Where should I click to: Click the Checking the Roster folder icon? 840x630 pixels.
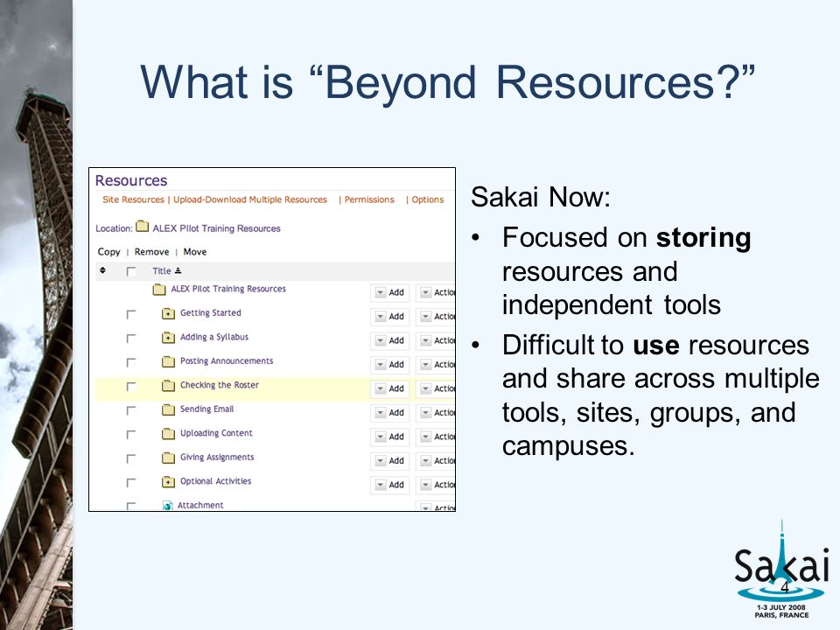click(168, 386)
